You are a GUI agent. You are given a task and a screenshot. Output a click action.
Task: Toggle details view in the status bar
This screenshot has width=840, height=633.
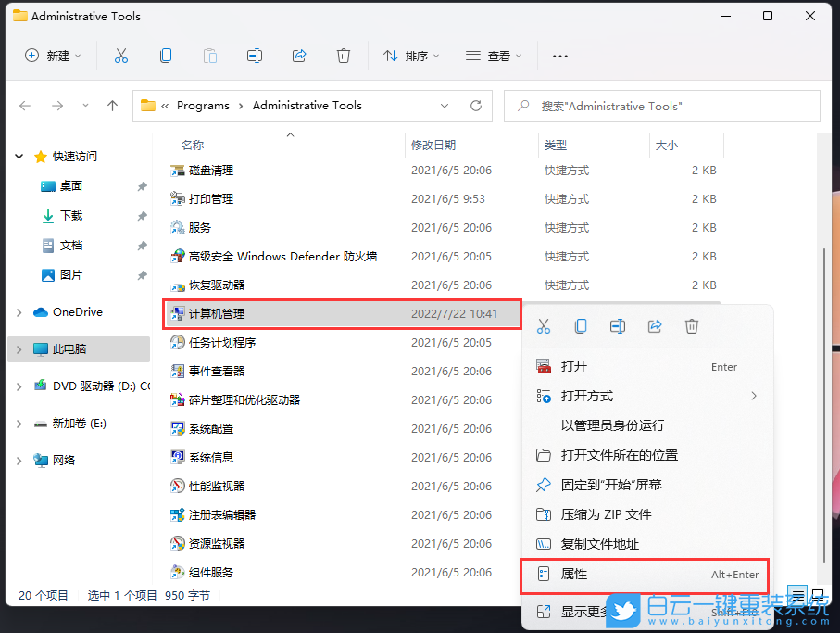point(797,594)
